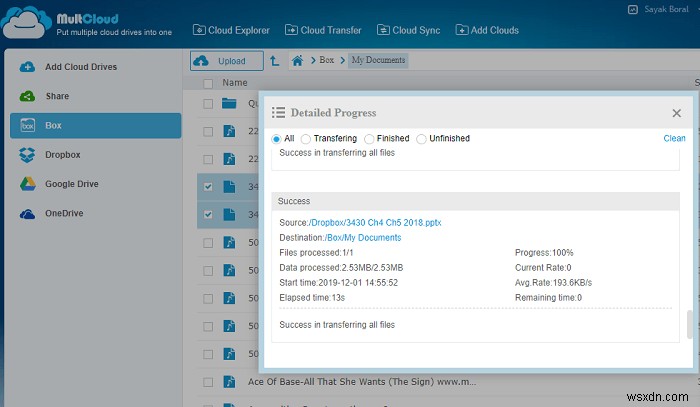Open source link /Dropbox/3430 Ch4 Ch5 2018.pptx

pyautogui.click(x=375, y=223)
